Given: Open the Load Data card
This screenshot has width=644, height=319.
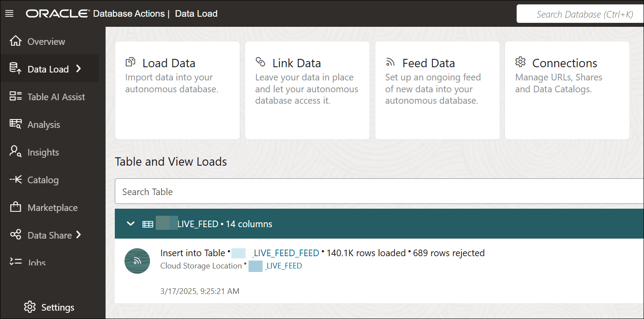Looking at the screenshot, I should pos(177,90).
